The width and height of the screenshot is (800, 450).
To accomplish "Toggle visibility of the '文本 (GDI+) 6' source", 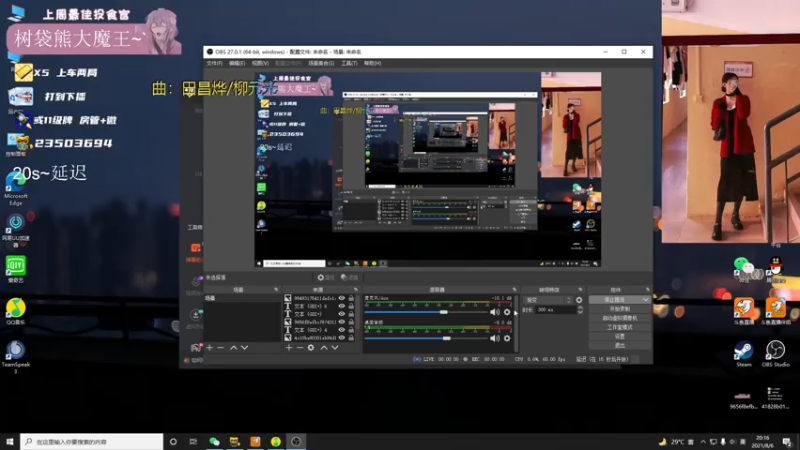I will pos(342,306).
